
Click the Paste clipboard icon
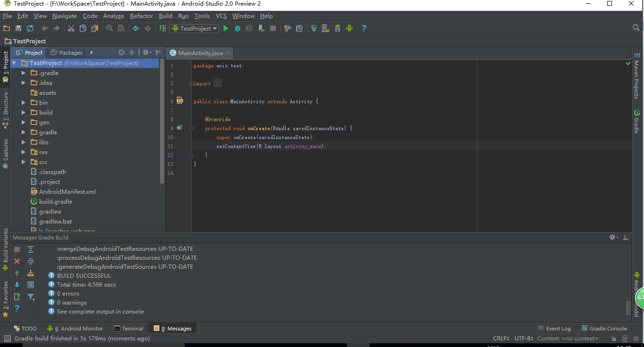point(95,28)
